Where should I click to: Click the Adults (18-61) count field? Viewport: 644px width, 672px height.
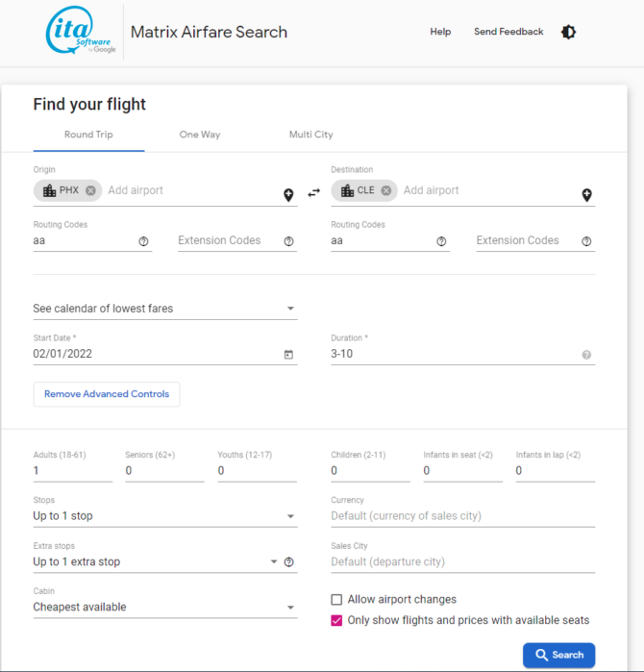click(73, 470)
